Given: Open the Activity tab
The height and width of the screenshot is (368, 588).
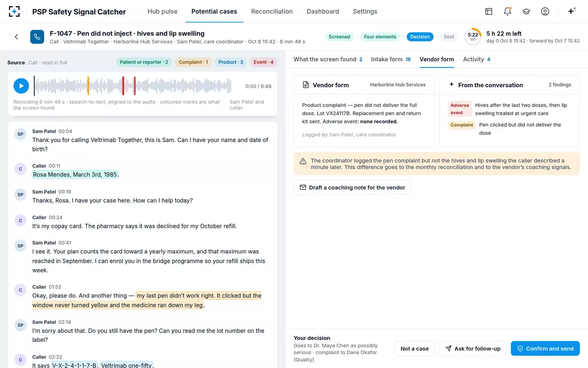Looking at the screenshot, I should click(477, 59).
